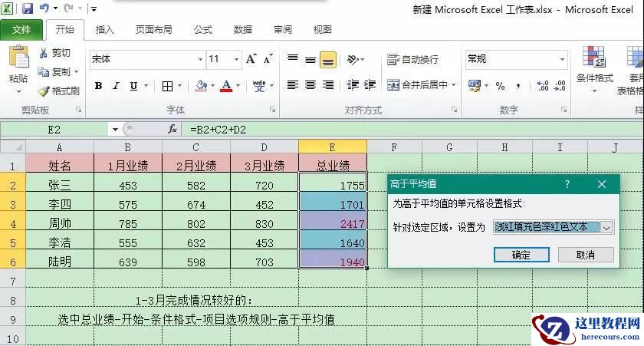Decrease decimal places icon

tap(560, 86)
